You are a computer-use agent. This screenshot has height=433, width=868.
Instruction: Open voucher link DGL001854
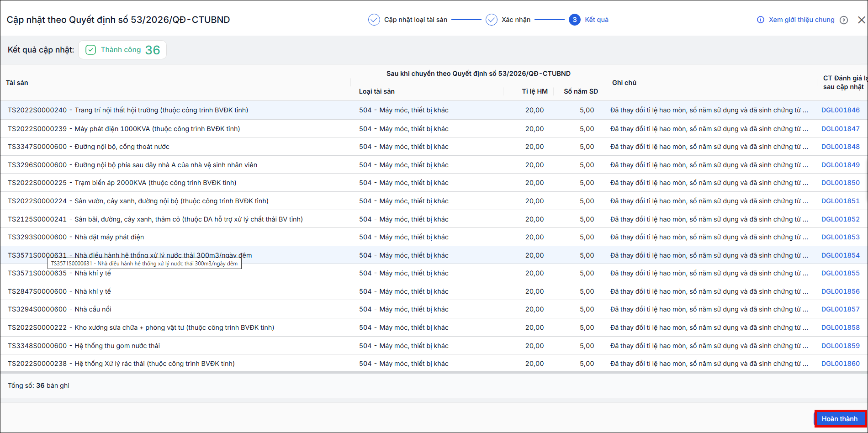(841, 255)
